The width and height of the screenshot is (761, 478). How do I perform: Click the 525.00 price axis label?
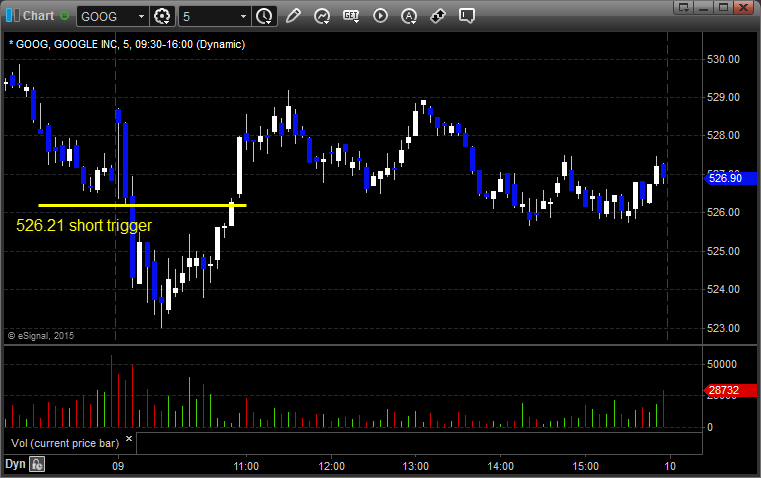point(723,251)
